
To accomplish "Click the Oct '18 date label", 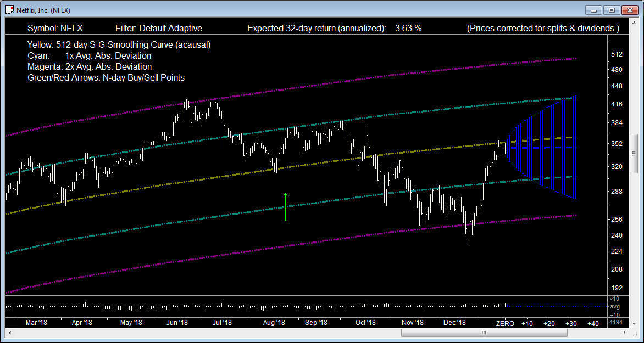I will pos(365,323).
